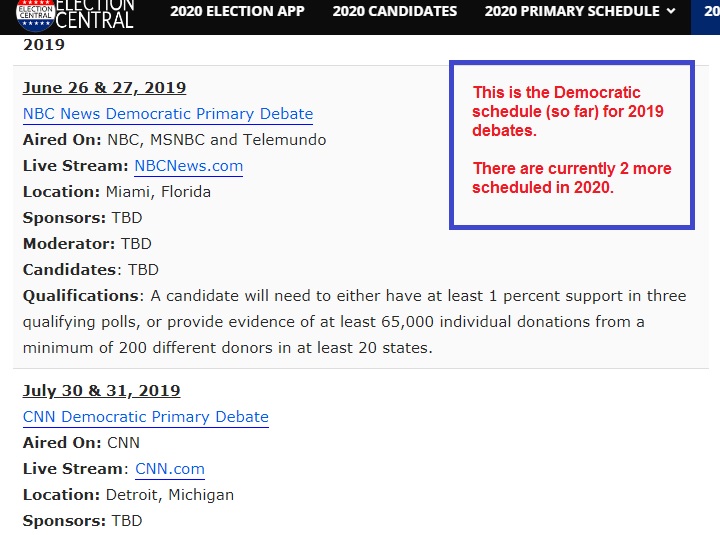Expand the 2020 Primary Schedule dropdown chevron

click(x=671, y=11)
